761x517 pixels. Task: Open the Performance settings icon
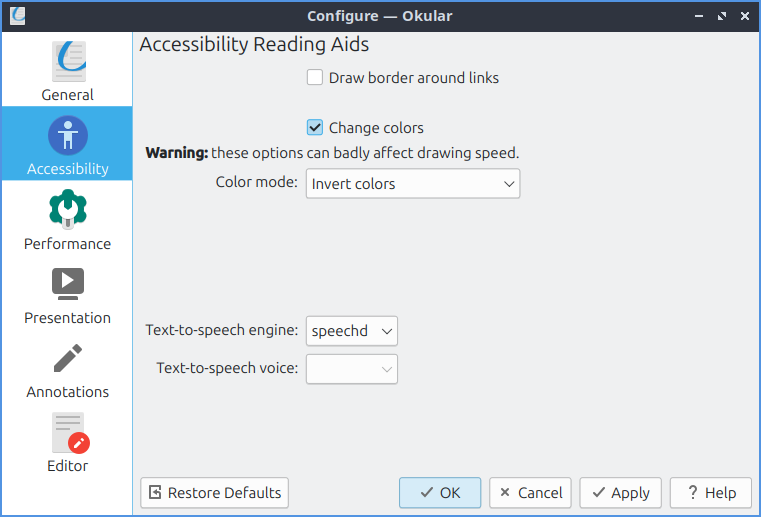coord(67,209)
